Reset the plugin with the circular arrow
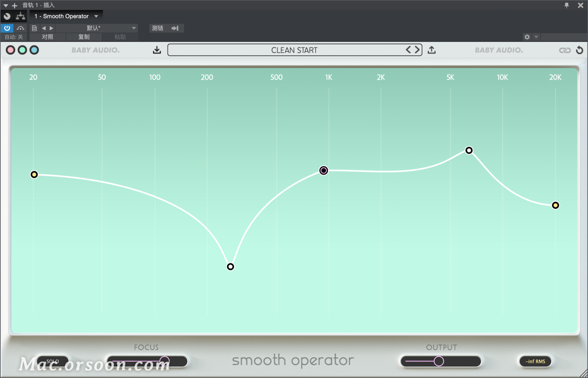The image size is (588, 378). pyautogui.click(x=580, y=50)
